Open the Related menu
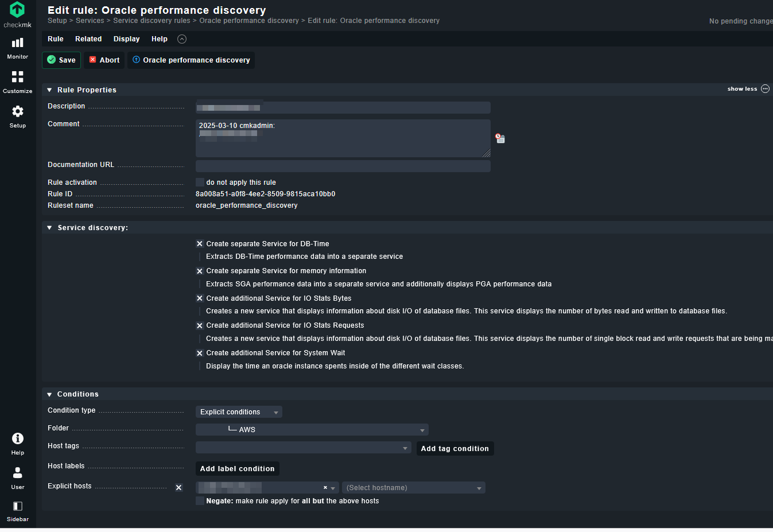 88,39
